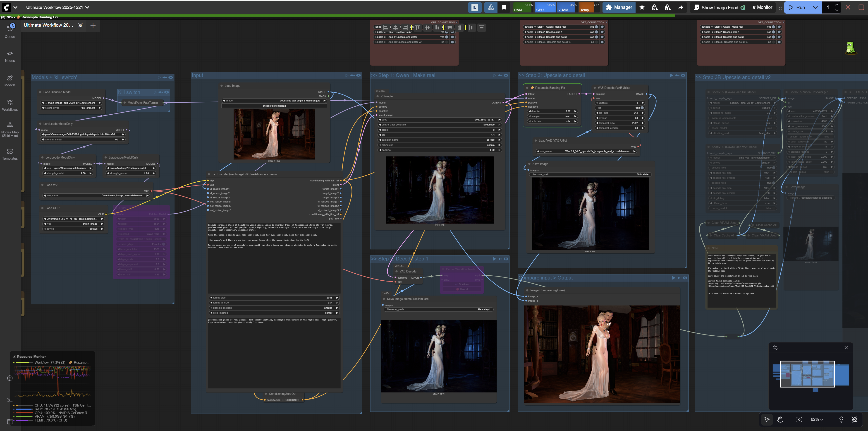Click the drag handle dots beside Run
Viewport: 868px width, 431px height.
coord(780,7)
